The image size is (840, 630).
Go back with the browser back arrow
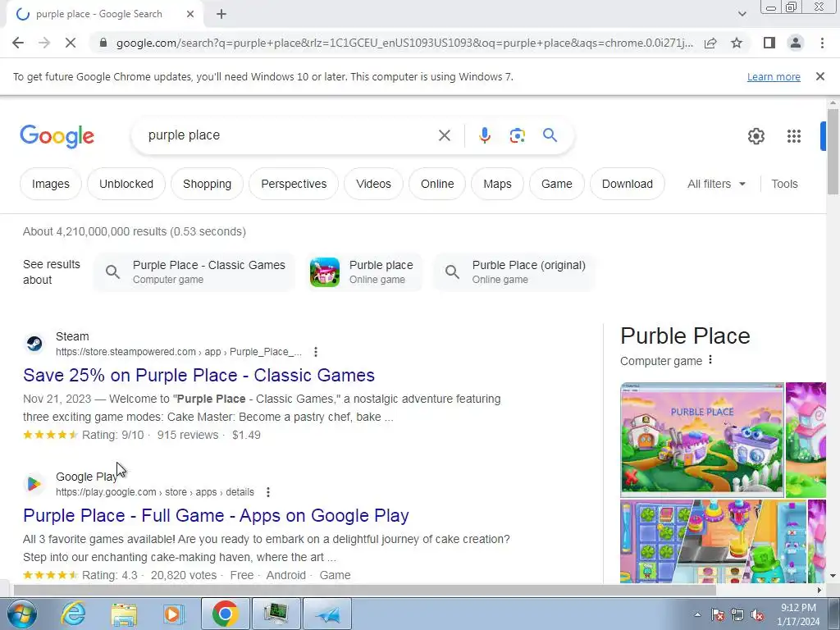tap(18, 43)
